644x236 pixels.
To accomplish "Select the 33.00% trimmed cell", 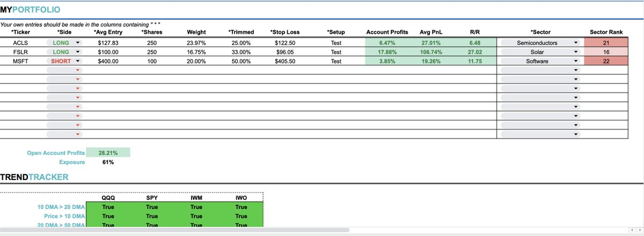I will pyautogui.click(x=241, y=52).
